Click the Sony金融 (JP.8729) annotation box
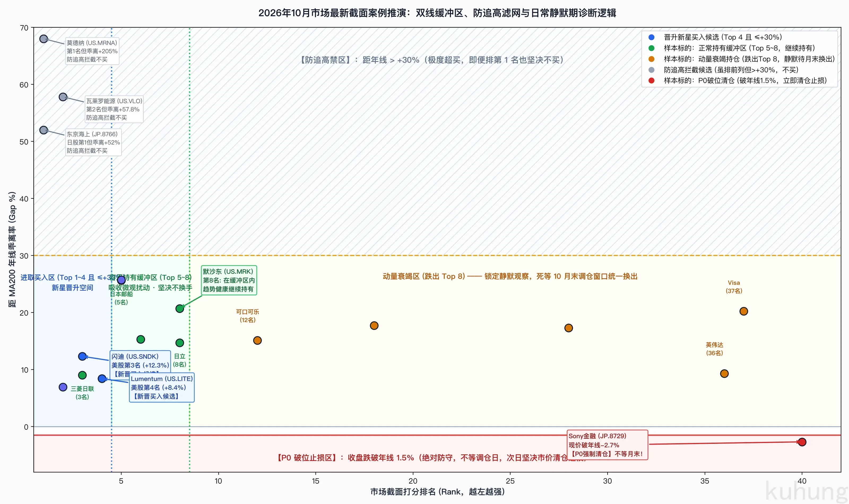The image size is (849, 504). coord(608,445)
